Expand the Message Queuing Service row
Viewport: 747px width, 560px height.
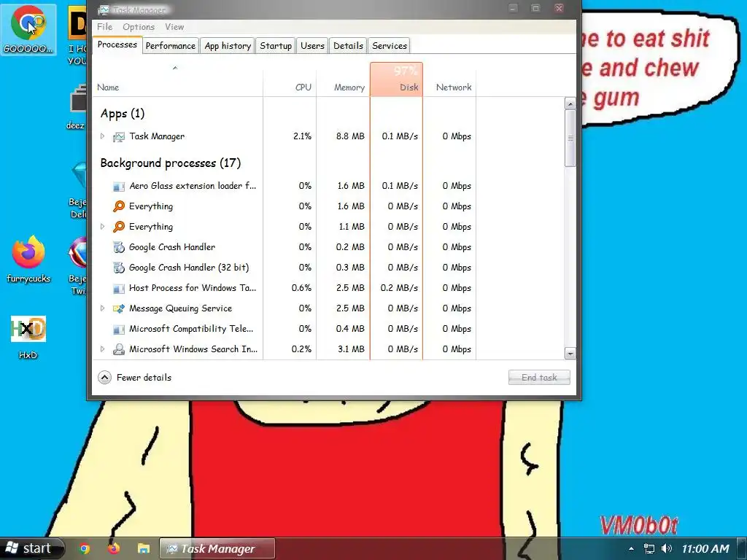coord(102,308)
